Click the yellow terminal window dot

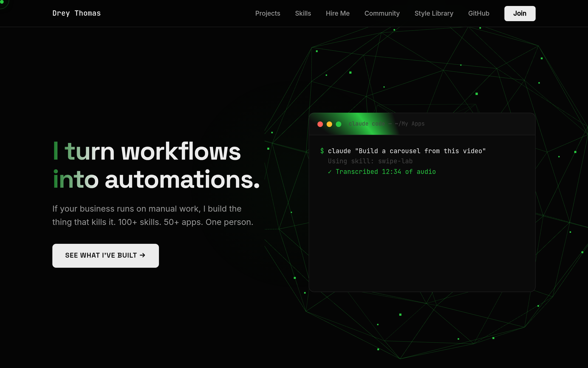pyautogui.click(x=329, y=124)
